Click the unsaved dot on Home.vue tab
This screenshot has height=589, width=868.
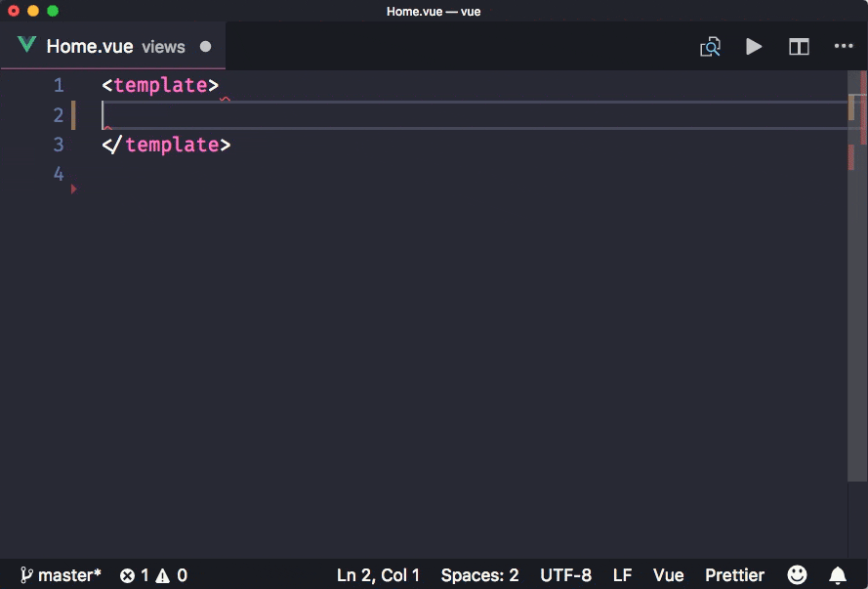tap(205, 47)
